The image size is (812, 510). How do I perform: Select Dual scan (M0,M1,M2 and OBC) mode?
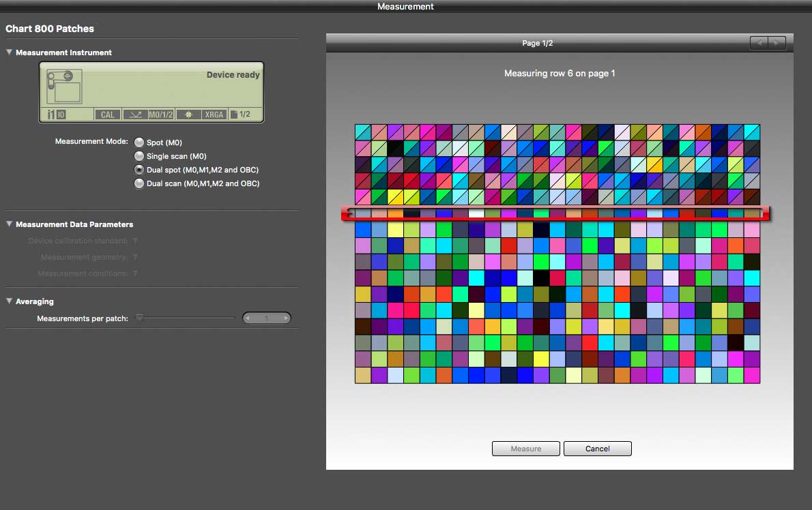pos(139,183)
